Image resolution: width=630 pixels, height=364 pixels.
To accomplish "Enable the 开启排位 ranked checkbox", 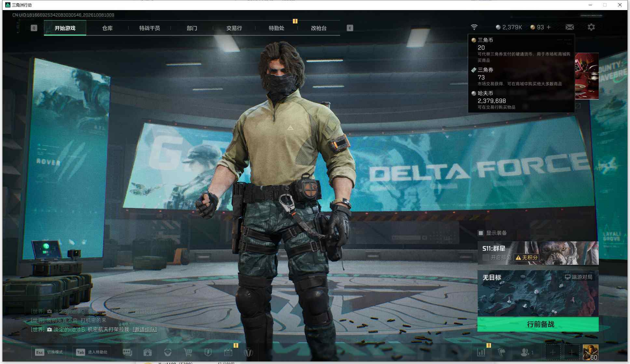I will pyautogui.click(x=486, y=258).
